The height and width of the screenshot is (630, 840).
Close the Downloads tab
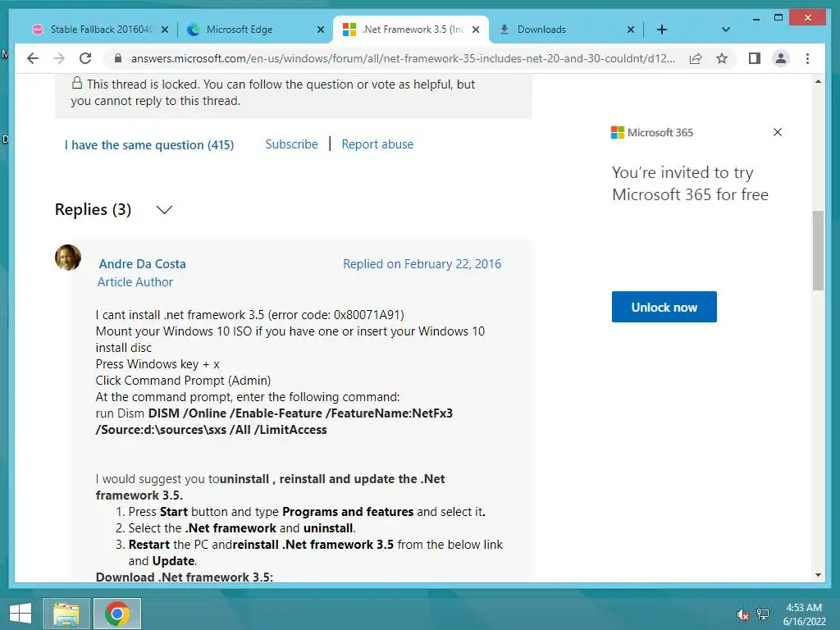point(631,30)
